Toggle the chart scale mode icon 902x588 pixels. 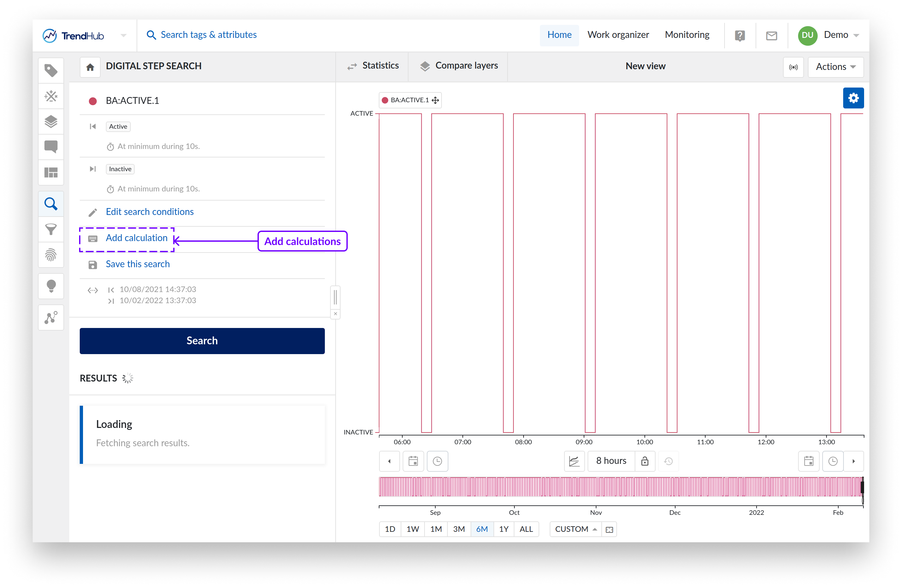click(x=574, y=461)
